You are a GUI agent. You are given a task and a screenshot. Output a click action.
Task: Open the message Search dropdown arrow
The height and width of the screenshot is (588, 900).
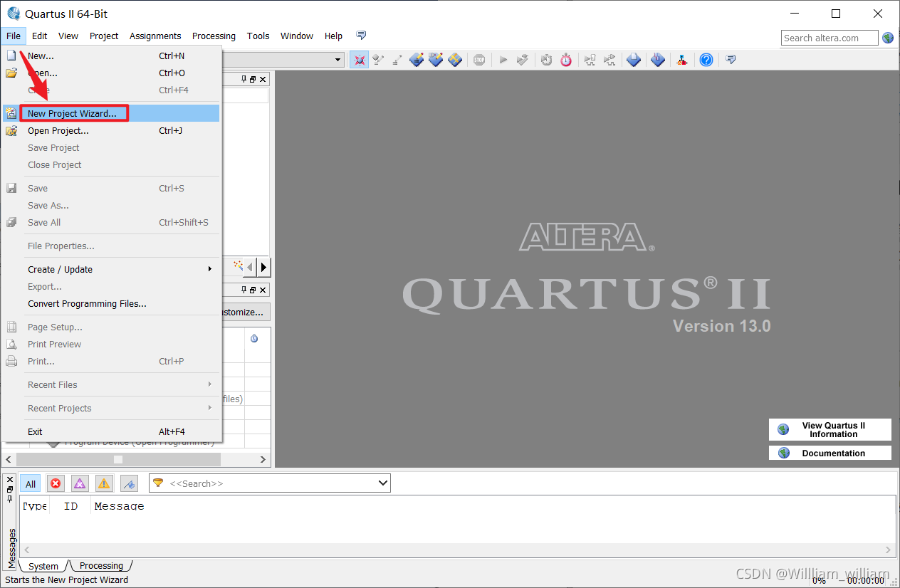pyautogui.click(x=383, y=483)
